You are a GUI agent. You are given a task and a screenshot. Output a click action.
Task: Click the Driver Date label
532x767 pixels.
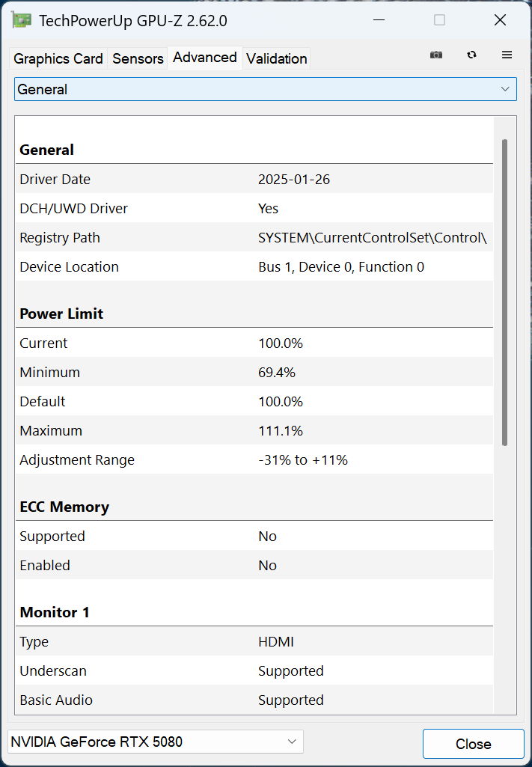point(55,179)
